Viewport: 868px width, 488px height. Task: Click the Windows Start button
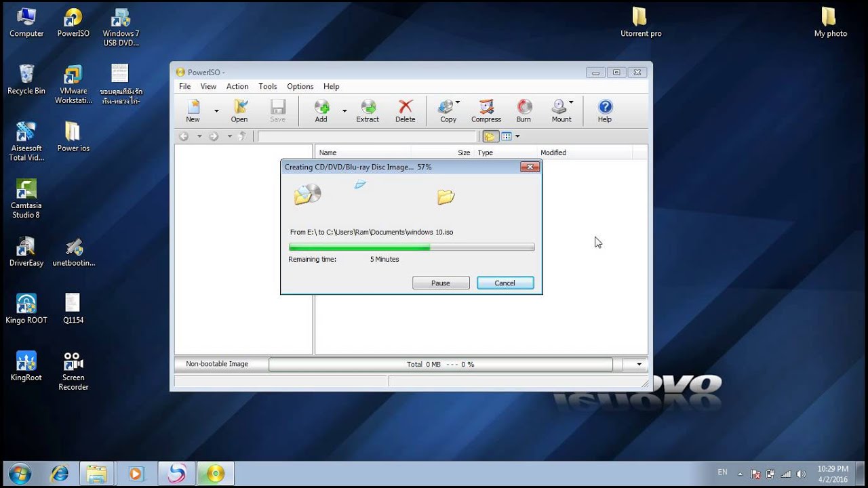[x=20, y=473]
